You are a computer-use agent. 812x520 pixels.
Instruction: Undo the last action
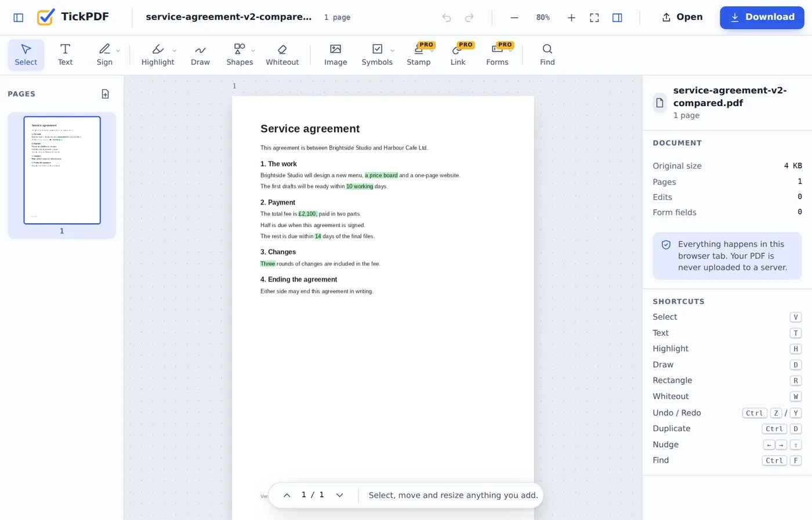click(447, 17)
